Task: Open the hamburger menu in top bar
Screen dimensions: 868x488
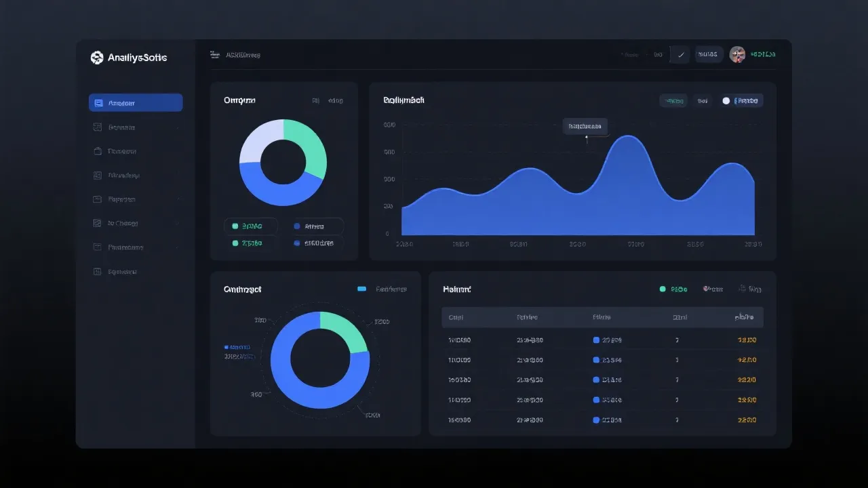Action: pos(215,55)
